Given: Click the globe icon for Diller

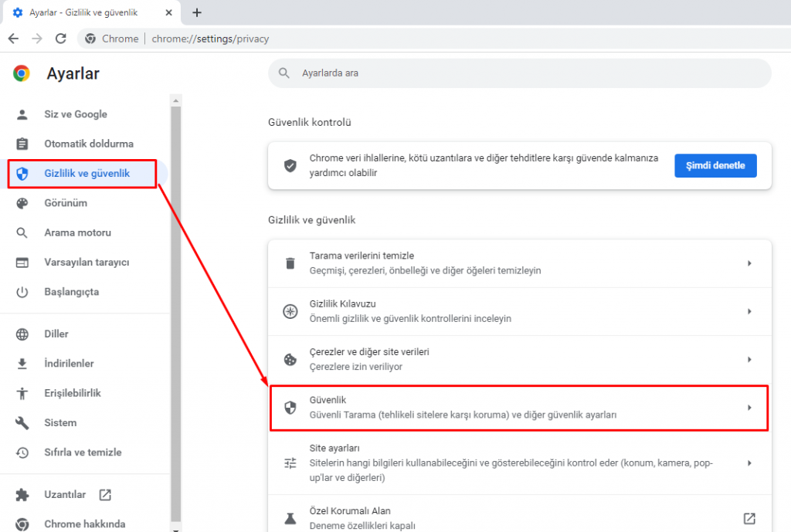Looking at the screenshot, I should pyautogui.click(x=22, y=334).
